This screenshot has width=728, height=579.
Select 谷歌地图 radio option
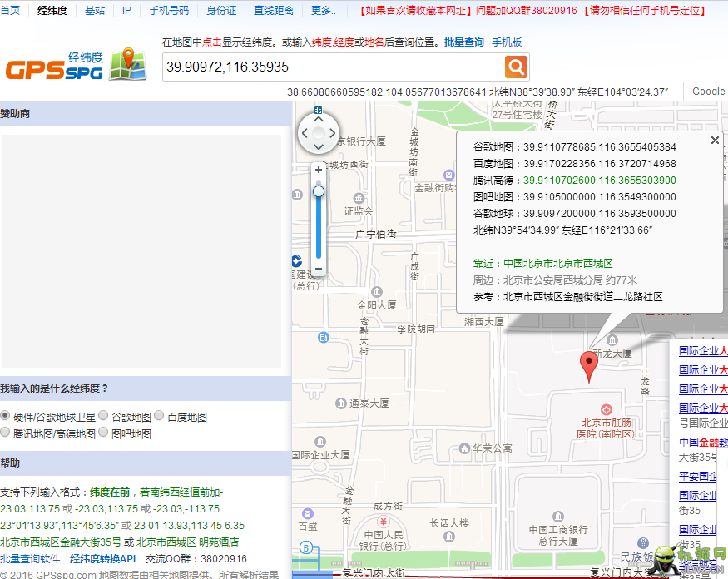coord(103,415)
